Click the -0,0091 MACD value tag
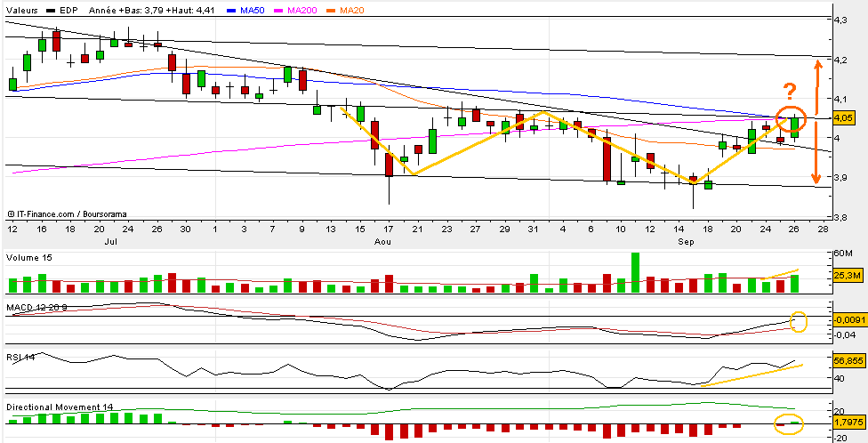The height and width of the screenshot is (443, 868). pyautogui.click(x=848, y=320)
